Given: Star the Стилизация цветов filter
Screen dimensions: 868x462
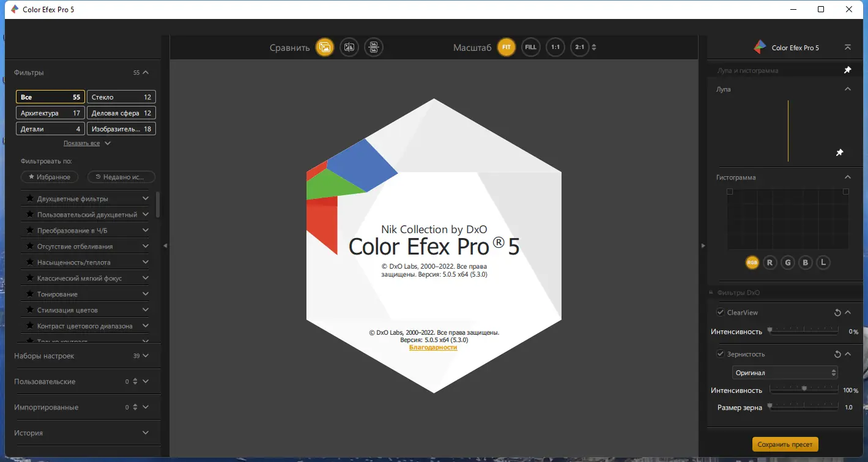Looking at the screenshot, I should [30, 310].
